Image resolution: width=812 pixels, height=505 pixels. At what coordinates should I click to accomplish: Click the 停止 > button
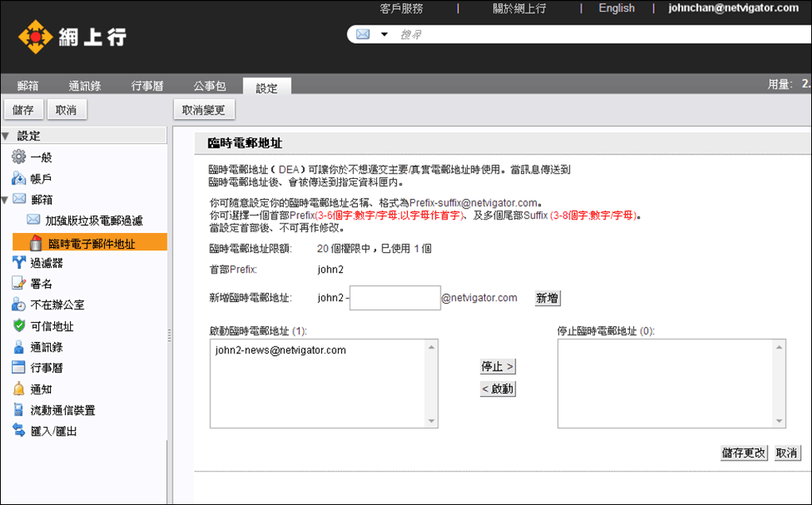pyautogui.click(x=498, y=366)
